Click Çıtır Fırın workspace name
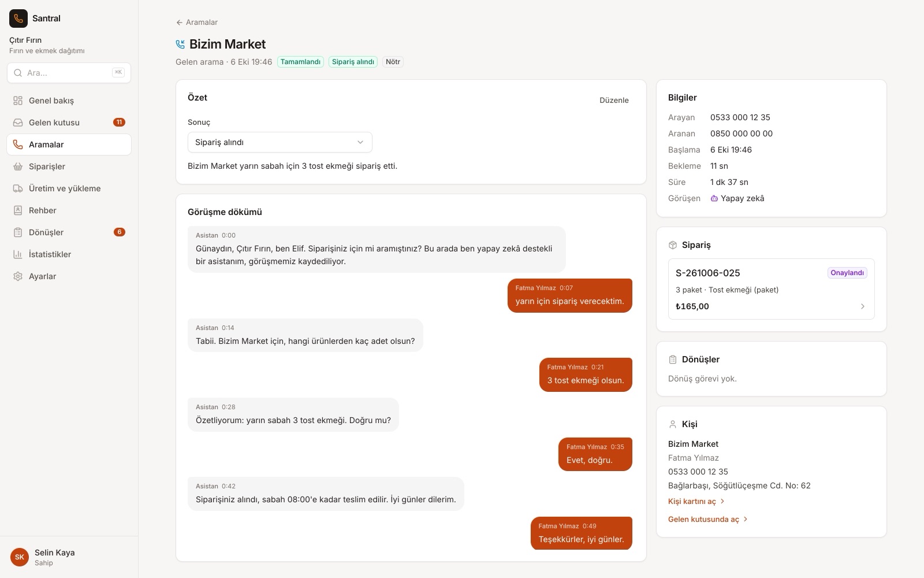The height and width of the screenshot is (578, 924). coord(25,40)
